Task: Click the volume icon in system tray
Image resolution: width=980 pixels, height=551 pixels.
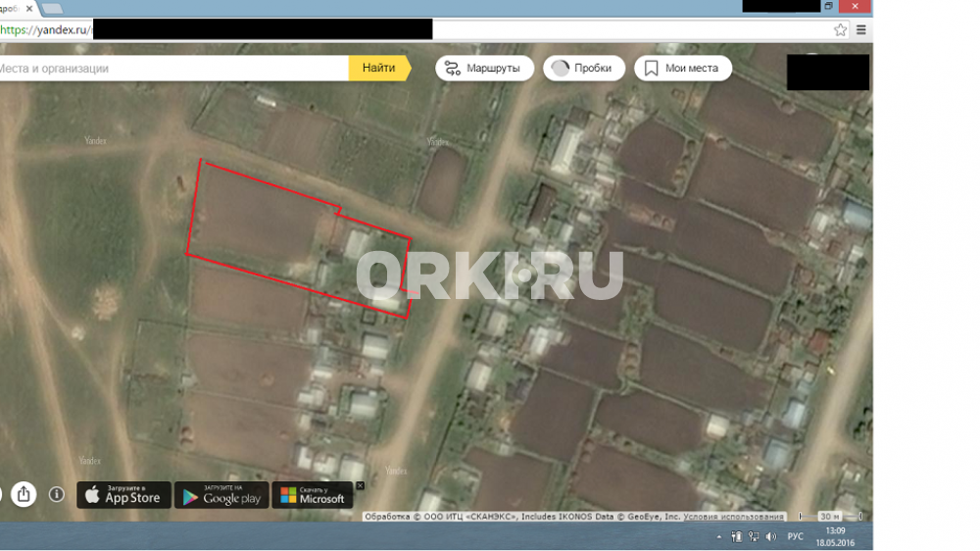Action: click(x=770, y=536)
